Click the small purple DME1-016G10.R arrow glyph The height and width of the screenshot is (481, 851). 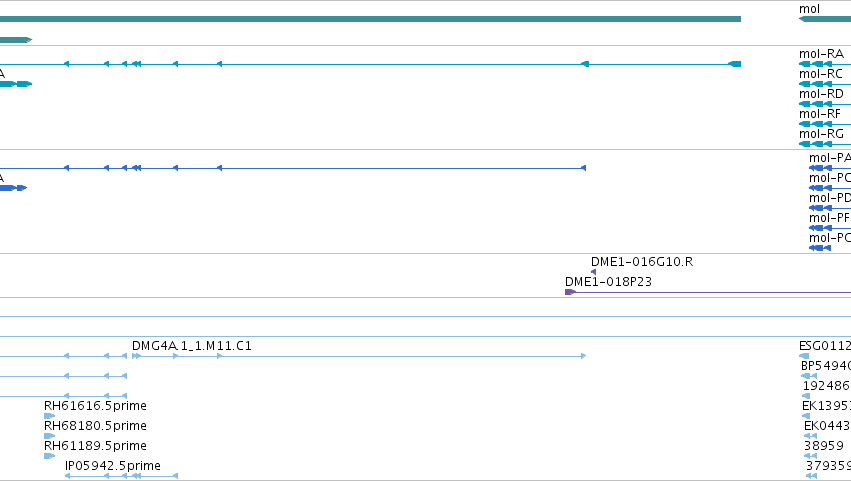tap(593, 272)
